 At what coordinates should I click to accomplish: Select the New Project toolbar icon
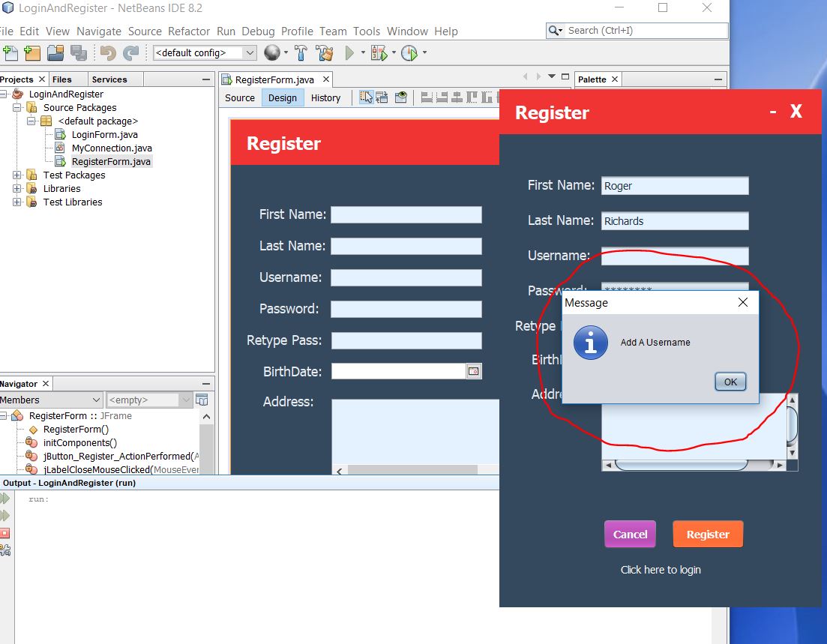coord(31,52)
